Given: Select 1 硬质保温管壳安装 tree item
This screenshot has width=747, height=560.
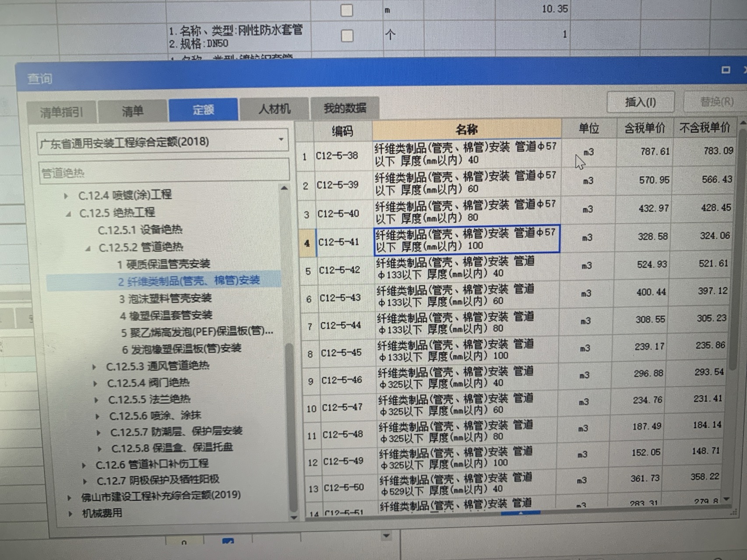Looking at the screenshot, I should pos(164,264).
